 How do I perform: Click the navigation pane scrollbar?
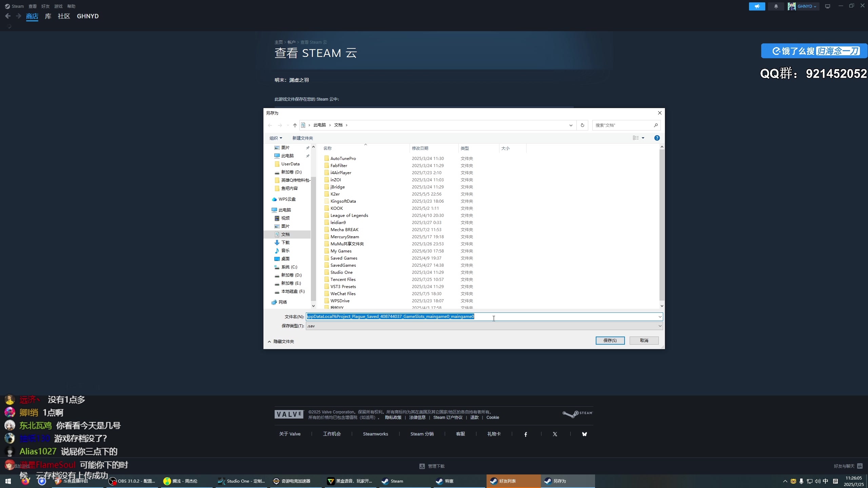[x=313, y=239]
